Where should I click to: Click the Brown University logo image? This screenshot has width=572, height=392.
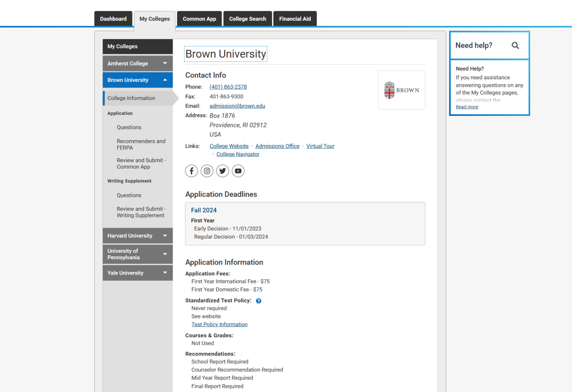[x=401, y=90]
